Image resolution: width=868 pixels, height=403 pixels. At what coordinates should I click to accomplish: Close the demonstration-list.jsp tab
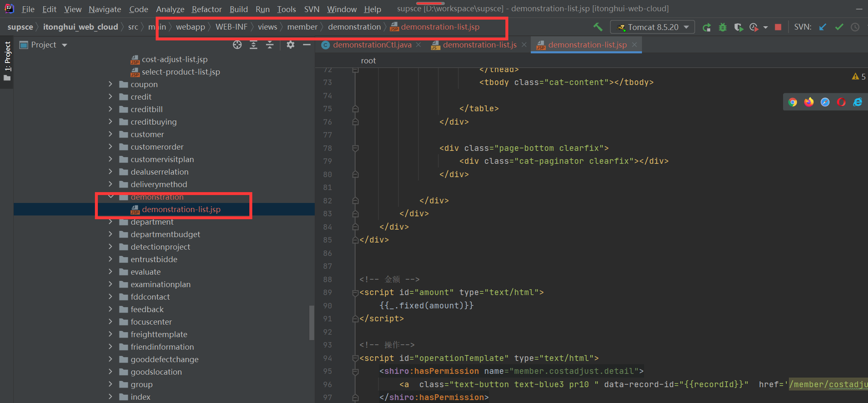tap(634, 45)
